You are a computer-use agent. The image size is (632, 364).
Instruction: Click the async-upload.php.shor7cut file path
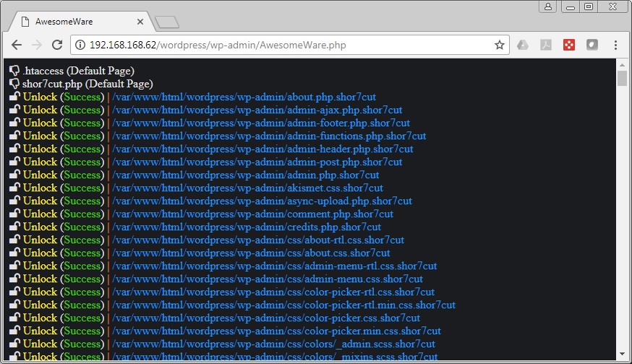[x=262, y=201]
